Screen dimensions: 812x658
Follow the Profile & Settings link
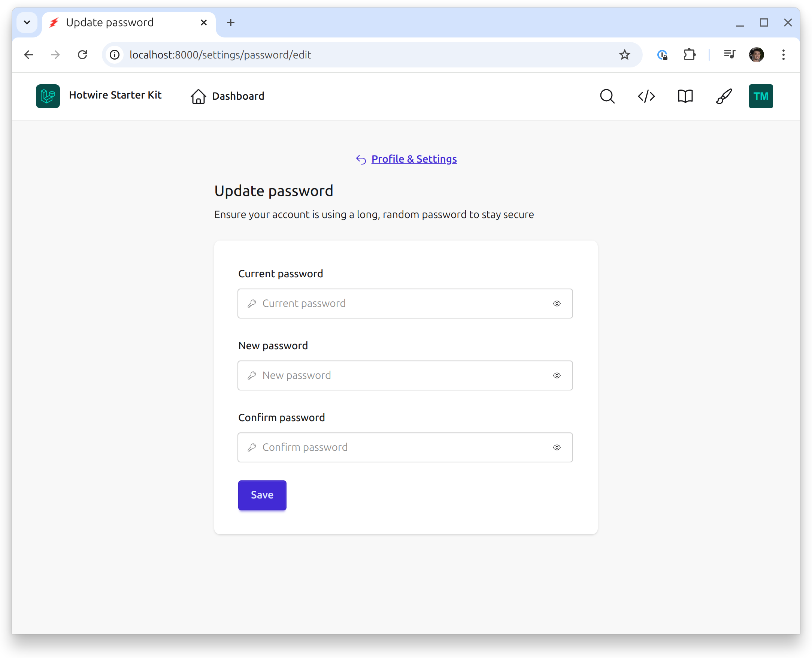pos(414,159)
